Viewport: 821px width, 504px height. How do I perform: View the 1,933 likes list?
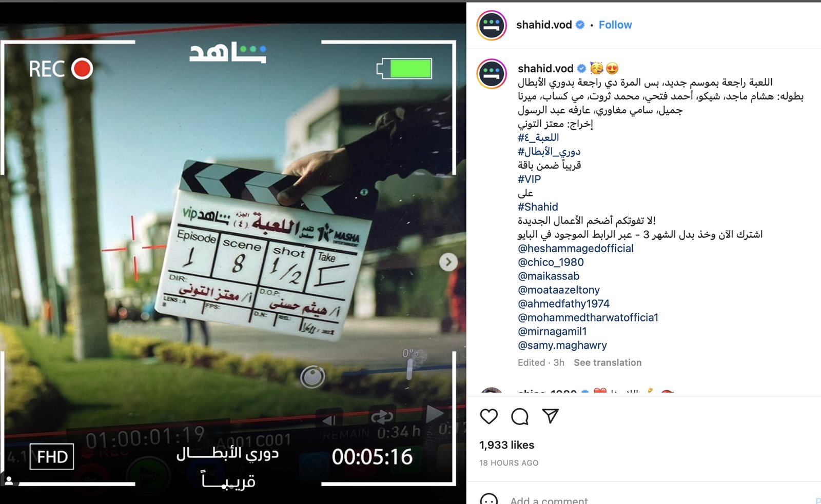click(x=506, y=445)
